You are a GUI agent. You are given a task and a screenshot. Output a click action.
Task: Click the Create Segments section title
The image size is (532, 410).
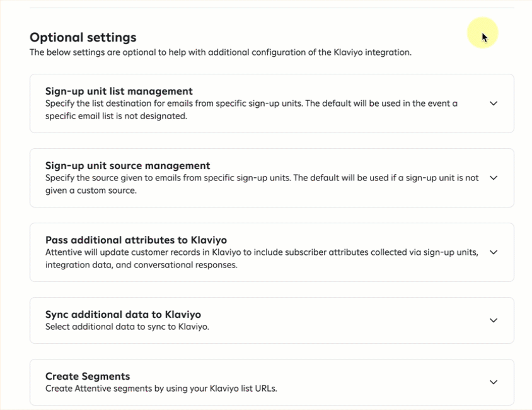coord(88,376)
